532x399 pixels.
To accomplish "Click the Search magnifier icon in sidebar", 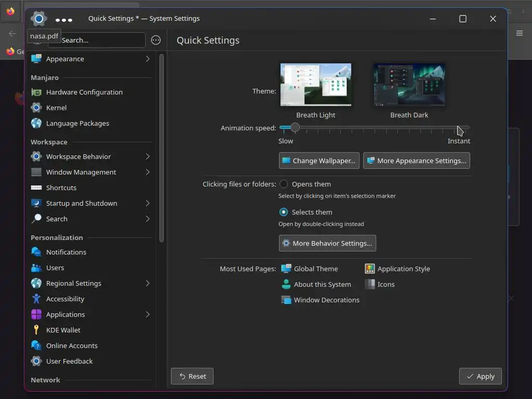I will (36, 219).
